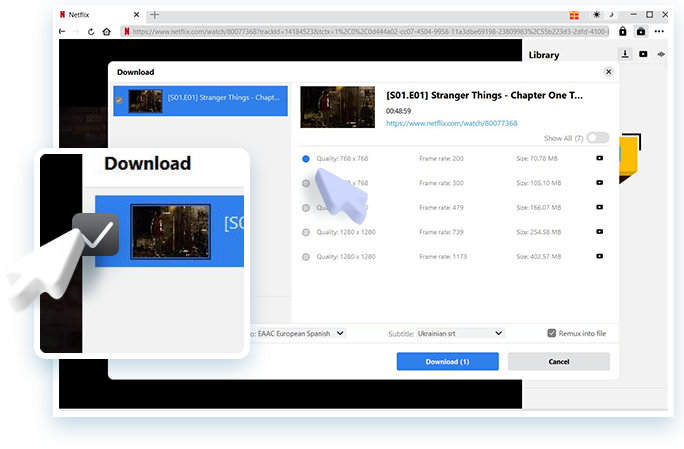Screen dimensions: 684x449
Task: Switch to dark theme moon icon
Action: click(x=611, y=15)
